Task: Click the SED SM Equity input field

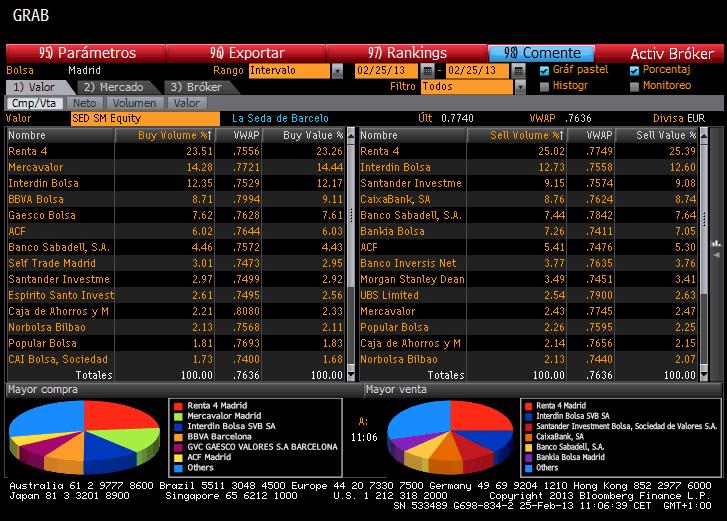Action: pyautogui.click(x=146, y=119)
